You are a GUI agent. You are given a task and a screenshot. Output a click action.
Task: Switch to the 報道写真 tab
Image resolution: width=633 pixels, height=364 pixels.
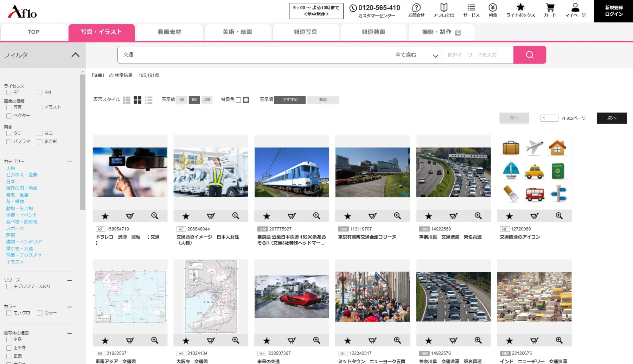pos(305,32)
